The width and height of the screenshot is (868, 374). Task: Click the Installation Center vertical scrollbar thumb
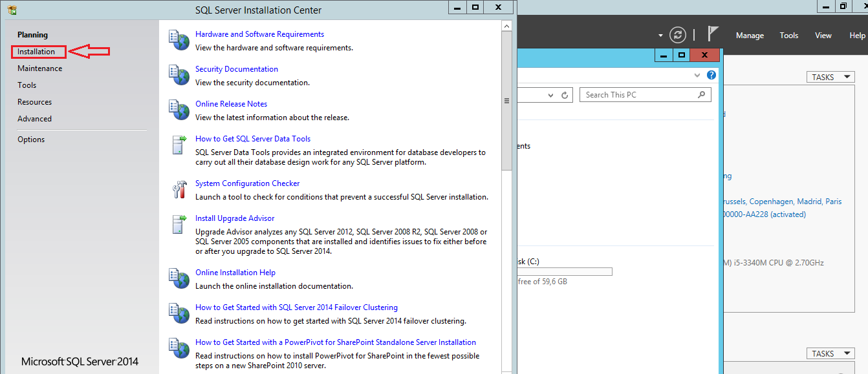click(506, 101)
